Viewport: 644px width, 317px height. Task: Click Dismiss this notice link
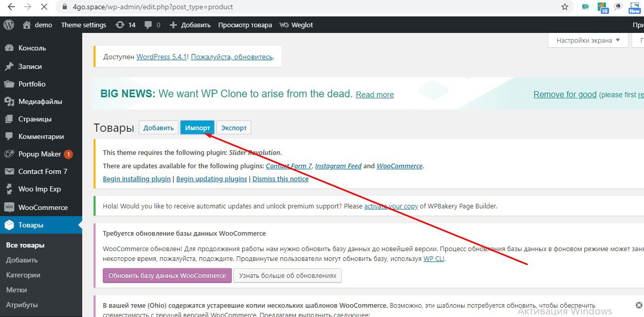click(281, 179)
